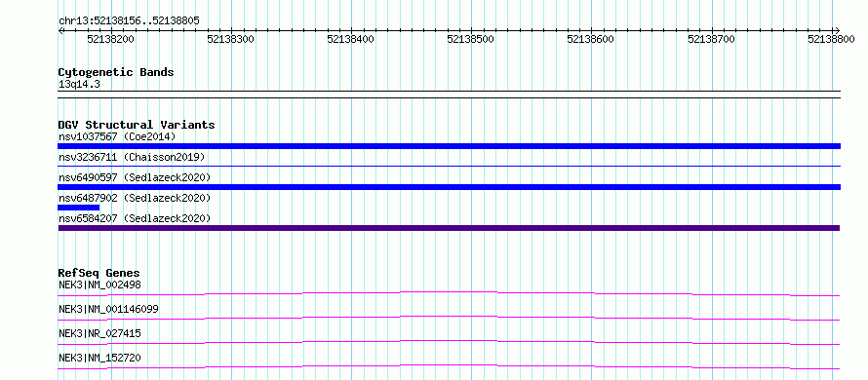The image size is (868, 380).
Task: Click the NEK3|NR_027415 magenta transcript line
Action: click(x=449, y=342)
